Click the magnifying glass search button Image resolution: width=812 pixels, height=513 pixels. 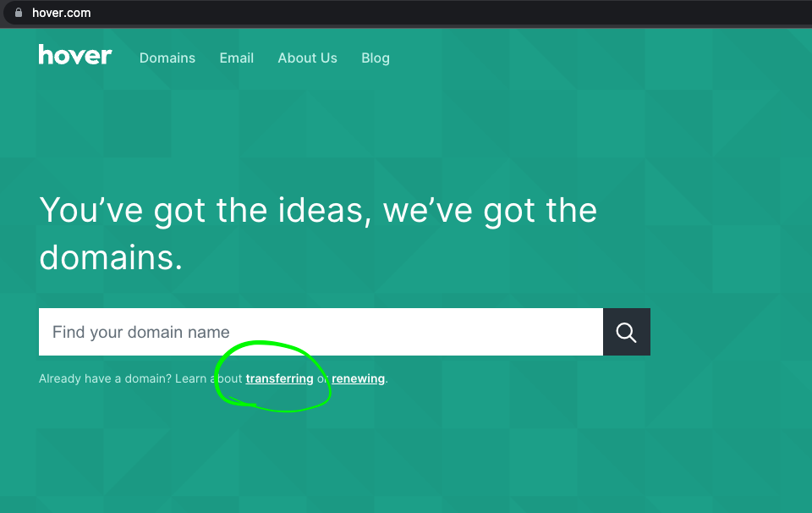[626, 332]
